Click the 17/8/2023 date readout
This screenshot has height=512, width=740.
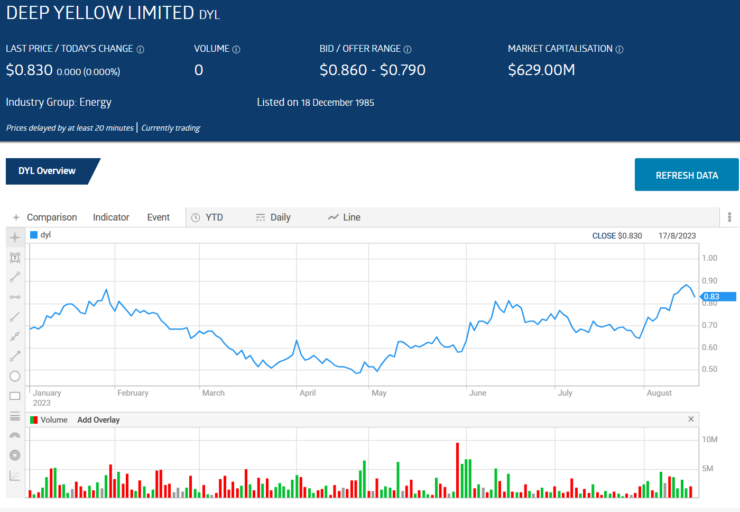pyautogui.click(x=677, y=235)
